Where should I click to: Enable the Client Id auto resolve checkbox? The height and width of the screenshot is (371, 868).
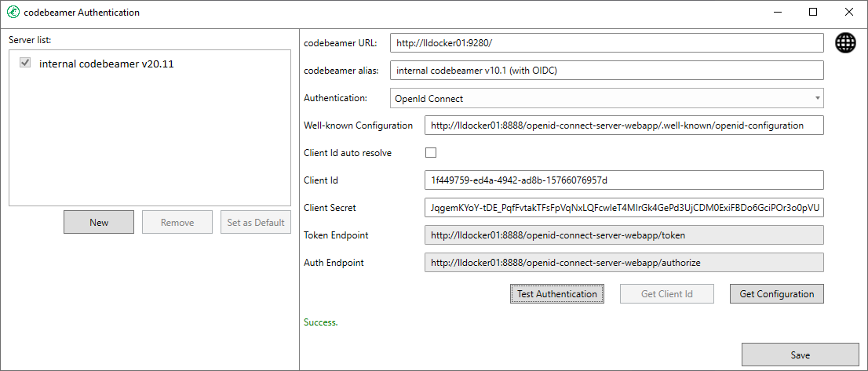(431, 153)
